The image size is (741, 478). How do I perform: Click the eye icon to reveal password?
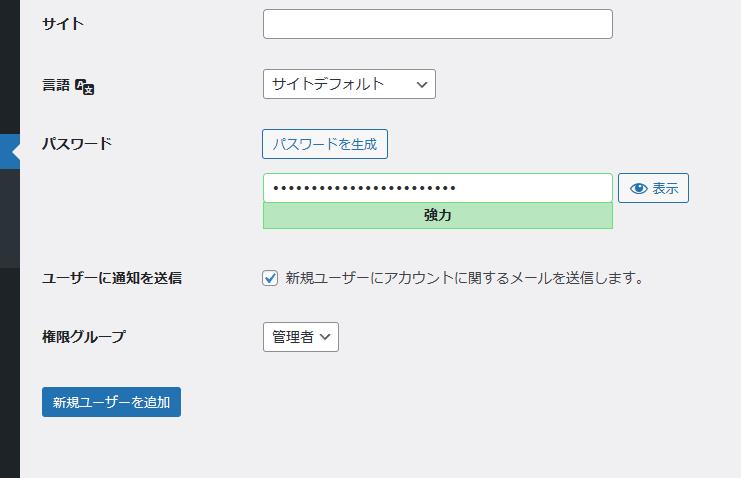[639, 188]
